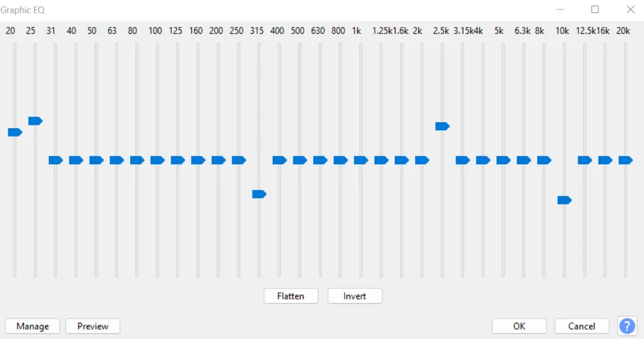Click the 20 Hz slider handle
The image size is (644, 339).
click(x=14, y=132)
